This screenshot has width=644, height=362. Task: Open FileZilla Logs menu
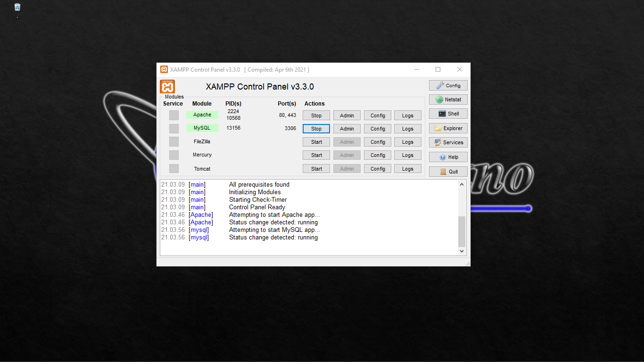pyautogui.click(x=408, y=142)
